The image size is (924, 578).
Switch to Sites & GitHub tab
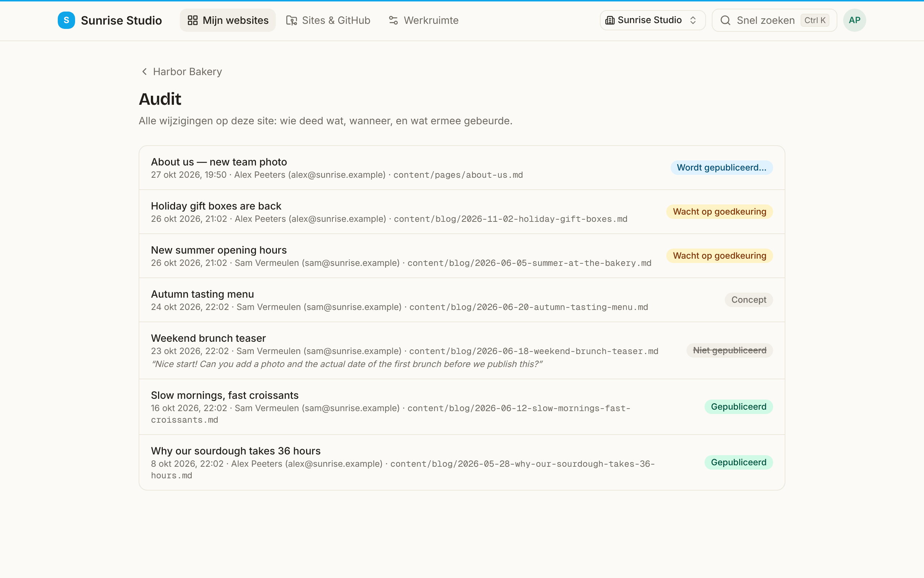click(328, 20)
